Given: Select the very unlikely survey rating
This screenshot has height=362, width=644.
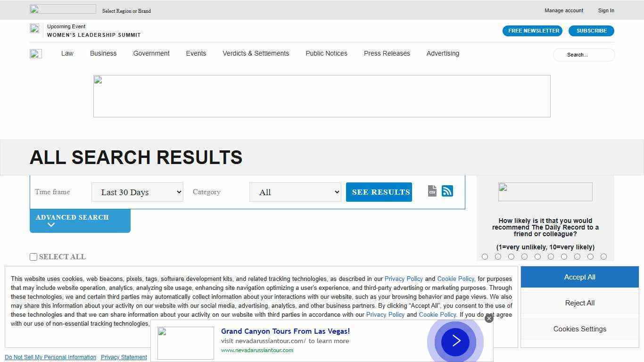Looking at the screenshot, I should [x=485, y=256].
